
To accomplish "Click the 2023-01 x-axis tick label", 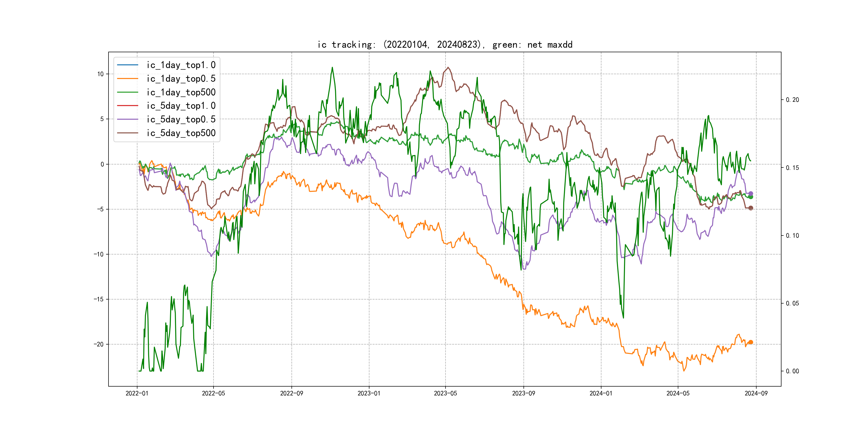I will (369, 393).
